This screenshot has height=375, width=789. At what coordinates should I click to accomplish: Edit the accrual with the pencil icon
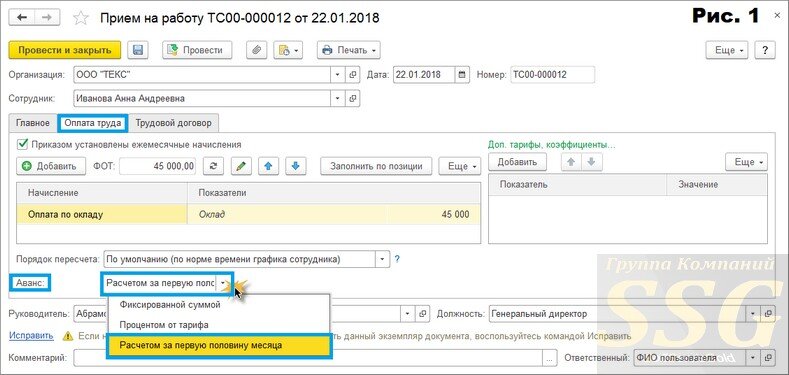241,166
